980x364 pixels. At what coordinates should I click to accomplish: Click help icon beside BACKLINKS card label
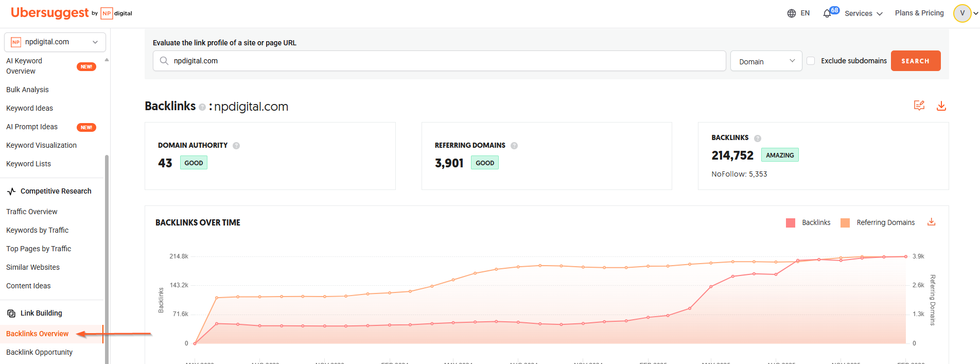pyautogui.click(x=758, y=138)
